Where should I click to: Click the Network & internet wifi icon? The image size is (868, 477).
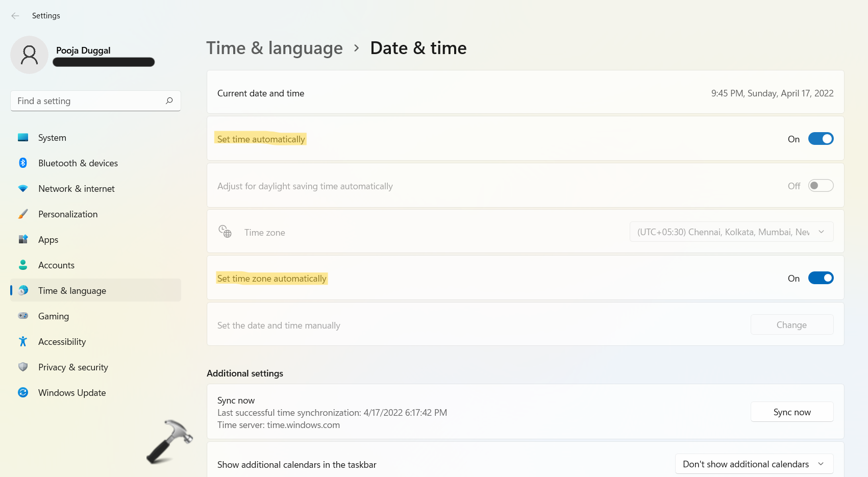coord(23,188)
